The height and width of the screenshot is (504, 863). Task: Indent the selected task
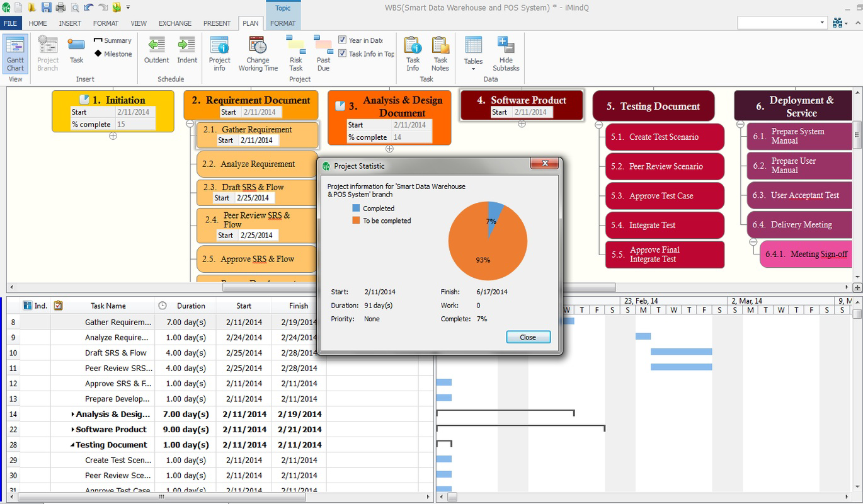(x=187, y=51)
